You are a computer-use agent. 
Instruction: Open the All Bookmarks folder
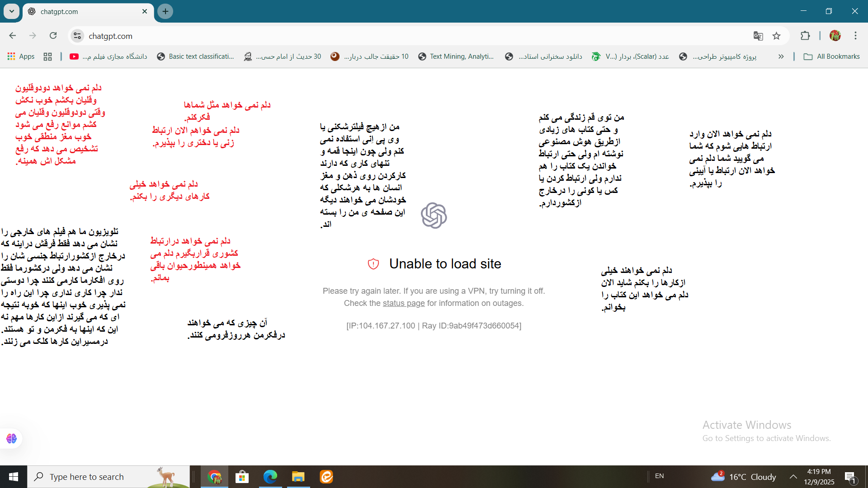[832, 56]
